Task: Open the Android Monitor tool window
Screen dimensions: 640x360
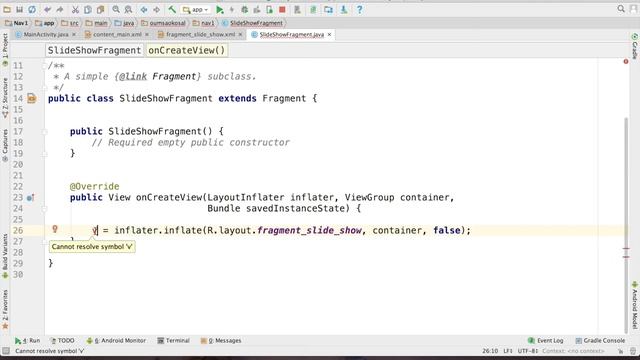Action: click(x=116, y=340)
